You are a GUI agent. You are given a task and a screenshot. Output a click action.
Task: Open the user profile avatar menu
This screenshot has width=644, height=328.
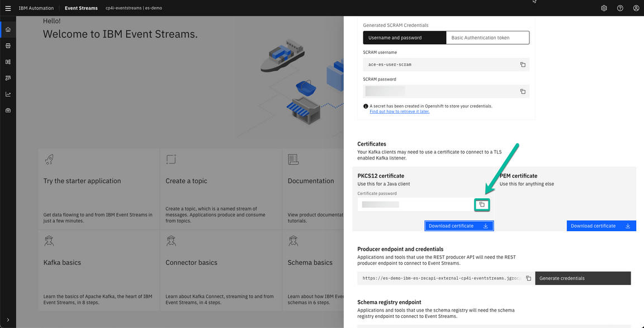(x=636, y=8)
